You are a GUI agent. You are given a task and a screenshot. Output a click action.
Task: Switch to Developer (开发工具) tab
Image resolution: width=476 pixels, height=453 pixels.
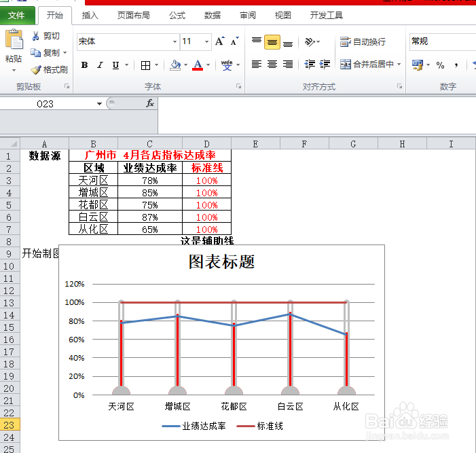pos(327,15)
